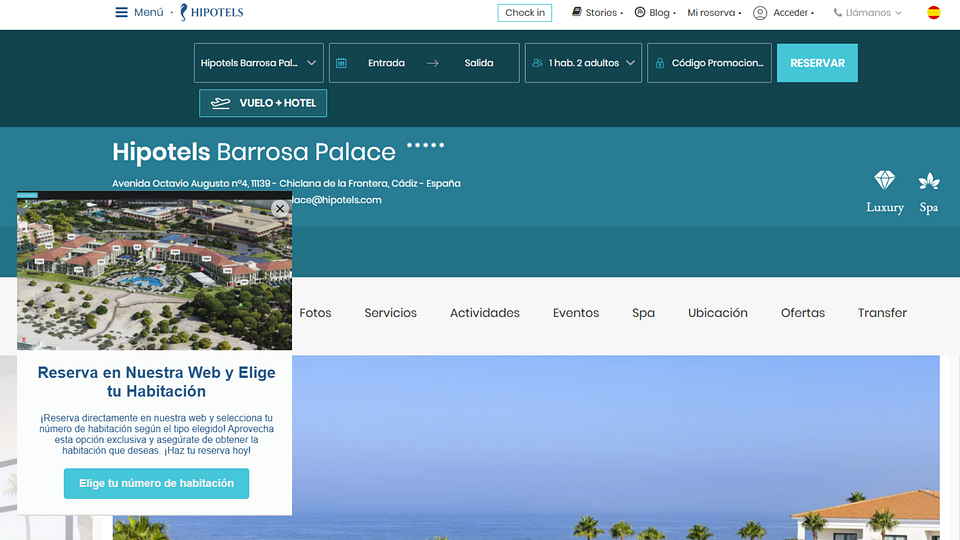Click the hipotels.com email address link
The width and height of the screenshot is (960, 540).
click(336, 200)
